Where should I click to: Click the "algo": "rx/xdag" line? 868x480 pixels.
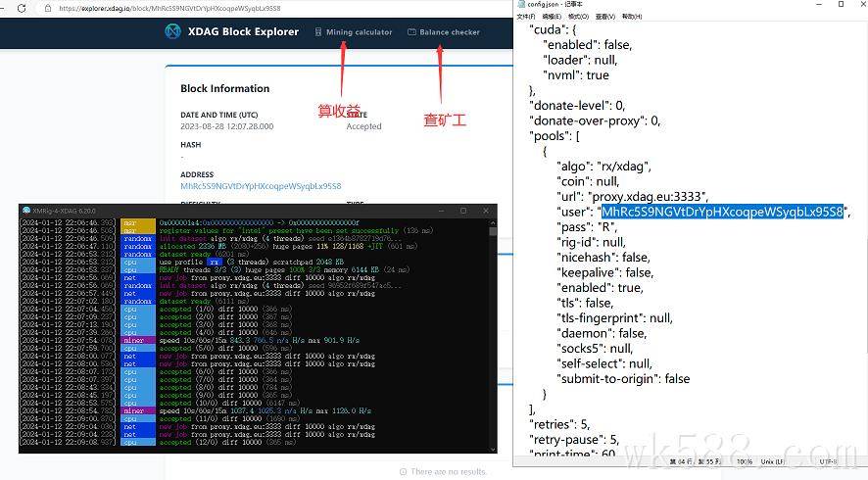click(603, 167)
